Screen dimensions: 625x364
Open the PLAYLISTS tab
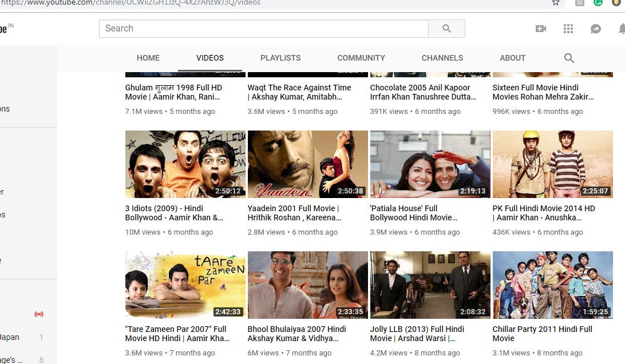click(280, 58)
